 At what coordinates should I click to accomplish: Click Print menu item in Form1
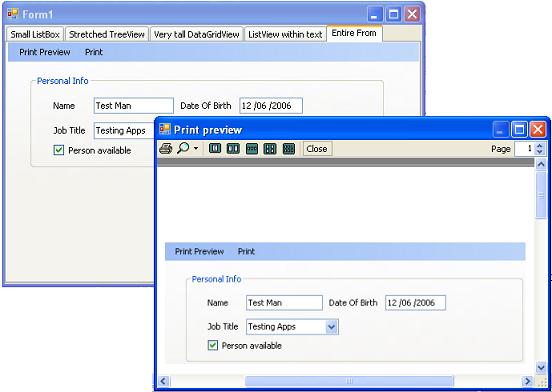click(x=94, y=52)
